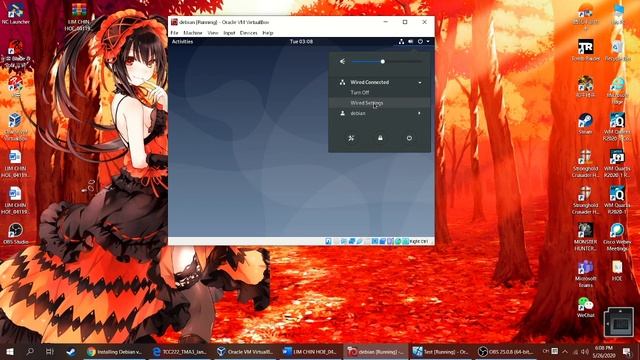Viewport: 640px width, 360px height.
Task: Click Activities in the GNOME top bar
Action: 182,42
